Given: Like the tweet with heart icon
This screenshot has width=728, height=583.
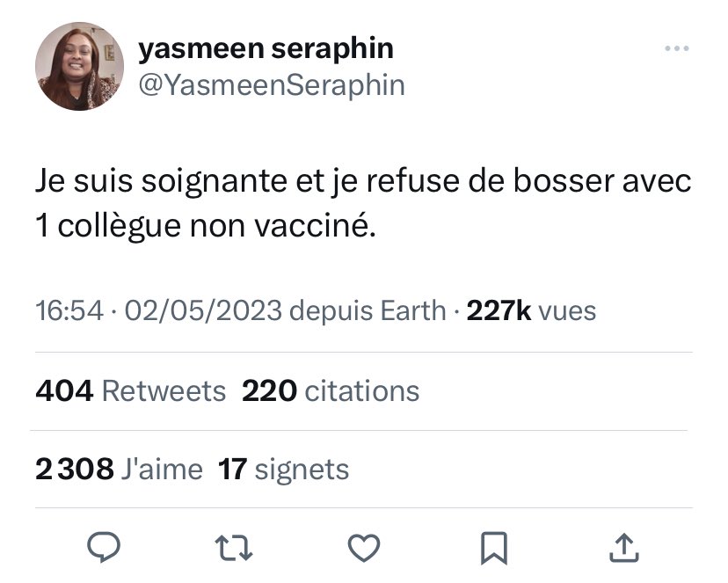Looking at the screenshot, I should coord(364,548).
